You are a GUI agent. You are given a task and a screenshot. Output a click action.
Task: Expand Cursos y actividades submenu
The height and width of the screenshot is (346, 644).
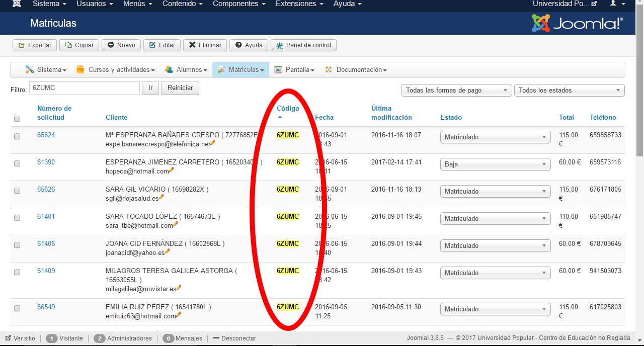116,70
